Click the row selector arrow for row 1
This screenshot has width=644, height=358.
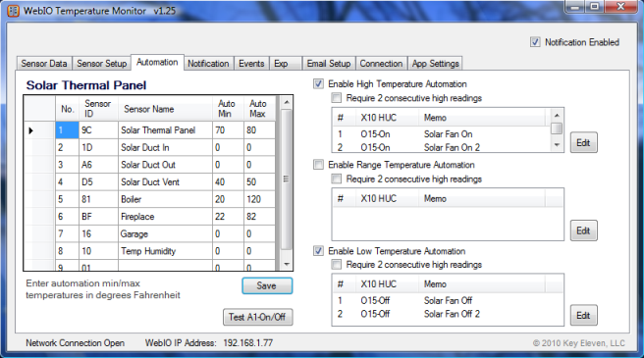30,130
